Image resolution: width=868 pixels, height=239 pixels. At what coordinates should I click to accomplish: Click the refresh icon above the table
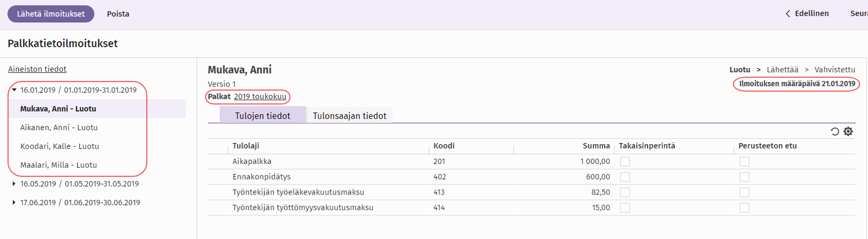(835, 131)
